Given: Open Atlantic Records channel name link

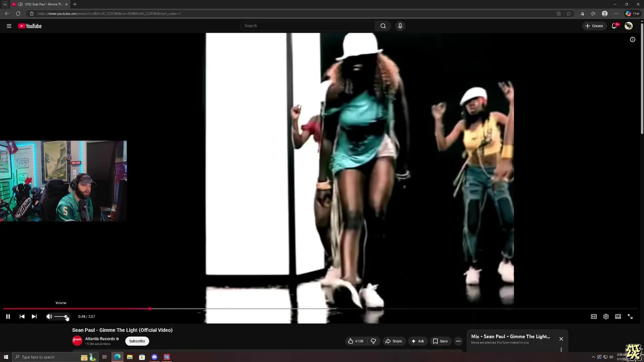Looking at the screenshot, I should coord(100,339).
